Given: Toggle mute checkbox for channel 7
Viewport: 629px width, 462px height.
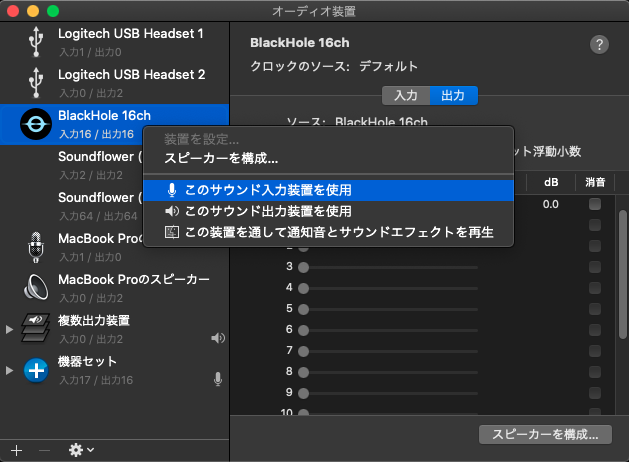Looking at the screenshot, I should 595,351.
